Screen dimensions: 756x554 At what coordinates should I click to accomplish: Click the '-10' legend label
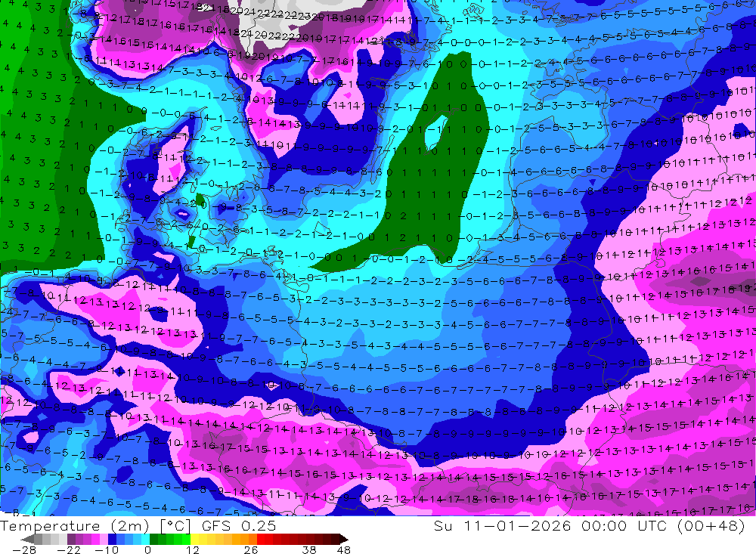[x=107, y=549]
